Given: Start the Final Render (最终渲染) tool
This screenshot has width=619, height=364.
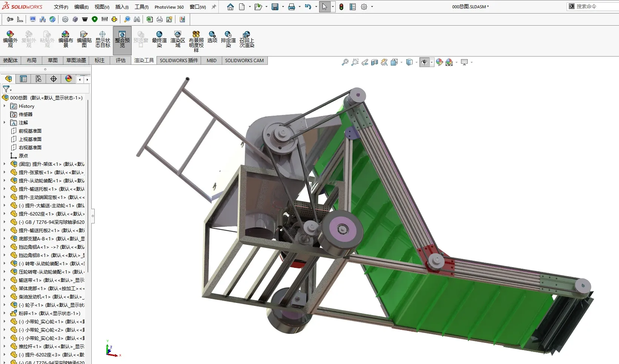Looking at the screenshot, I should pos(159,39).
